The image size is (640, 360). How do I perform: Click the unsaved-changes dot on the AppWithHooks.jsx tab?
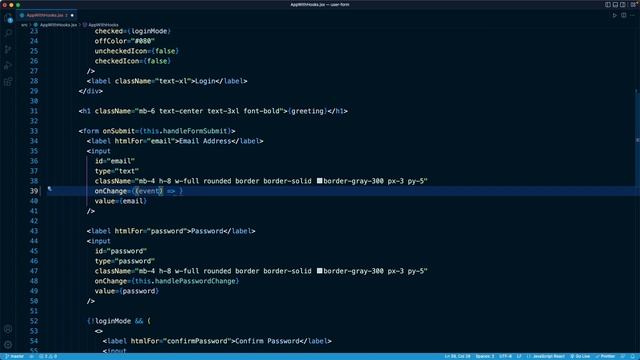point(72,16)
